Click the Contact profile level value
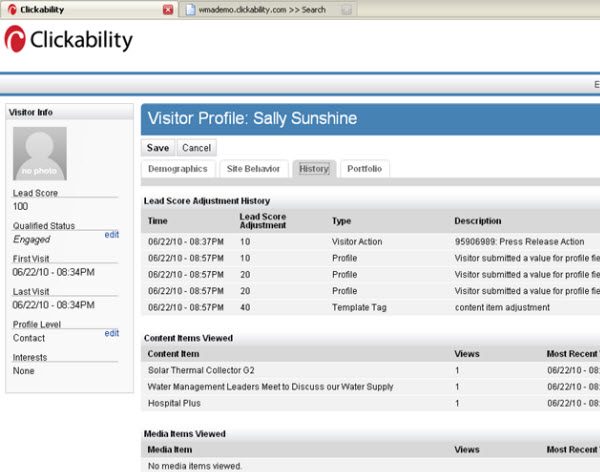Viewport: 600px width, 472px height. click(x=29, y=338)
